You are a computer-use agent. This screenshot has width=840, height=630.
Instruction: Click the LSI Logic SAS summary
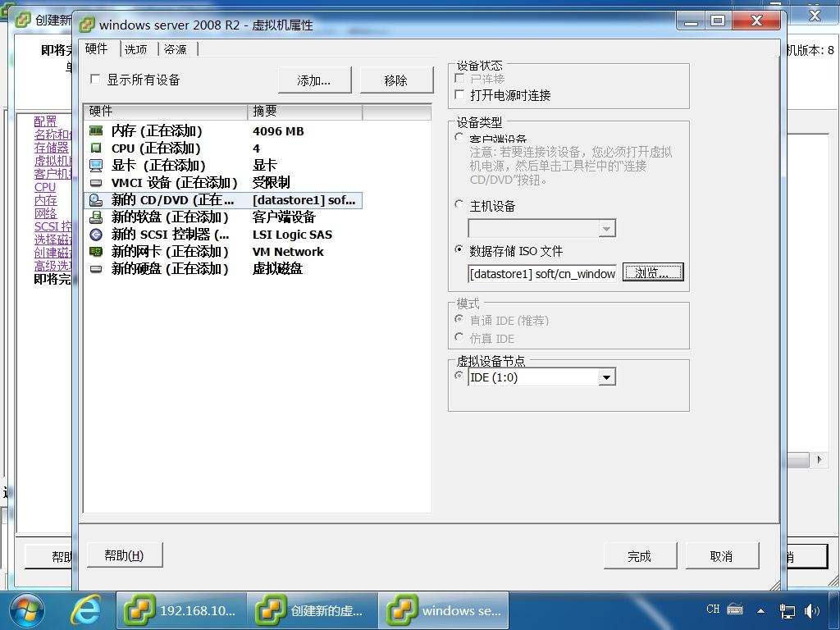(292, 235)
